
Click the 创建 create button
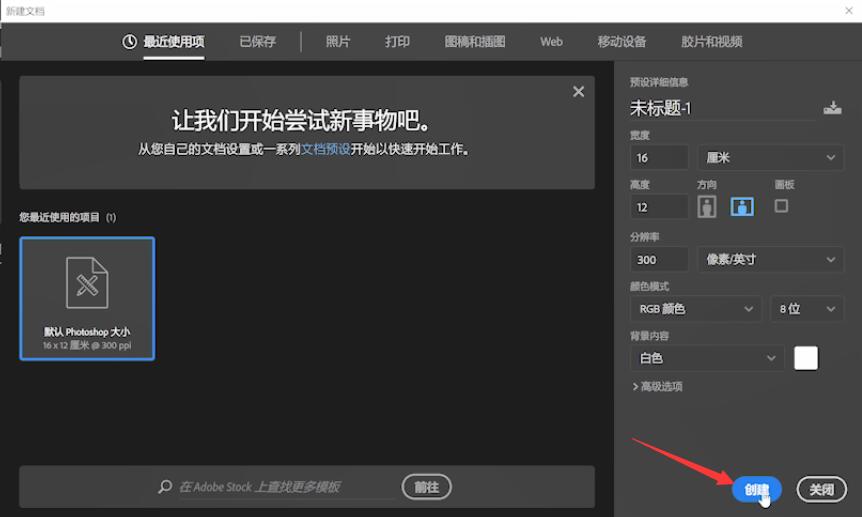tap(756, 489)
